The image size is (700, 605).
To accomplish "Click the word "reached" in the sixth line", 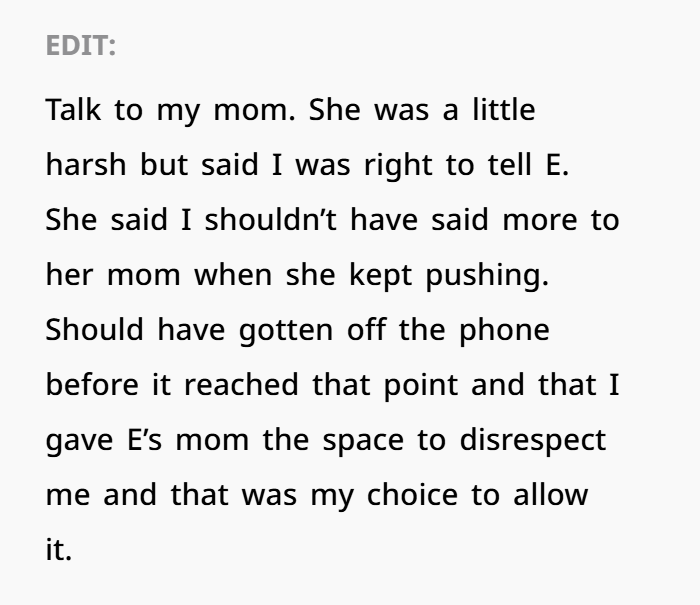I will pyautogui.click(x=241, y=385).
